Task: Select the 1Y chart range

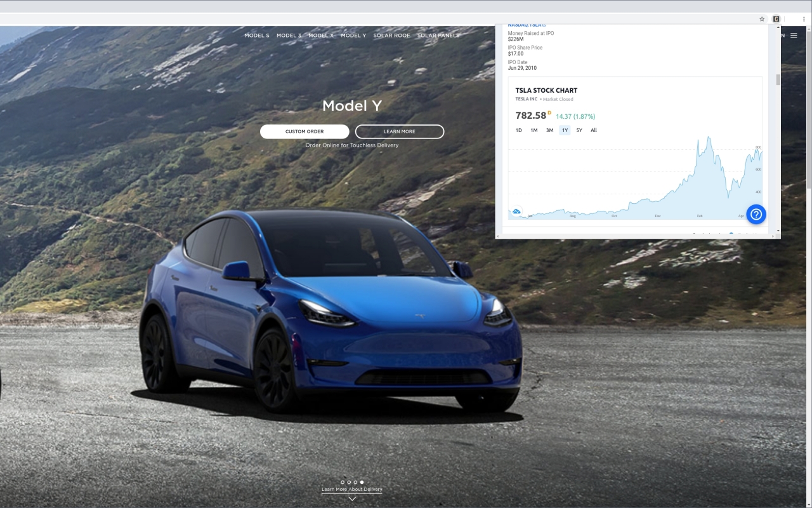Action: click(x=565, y=130)
